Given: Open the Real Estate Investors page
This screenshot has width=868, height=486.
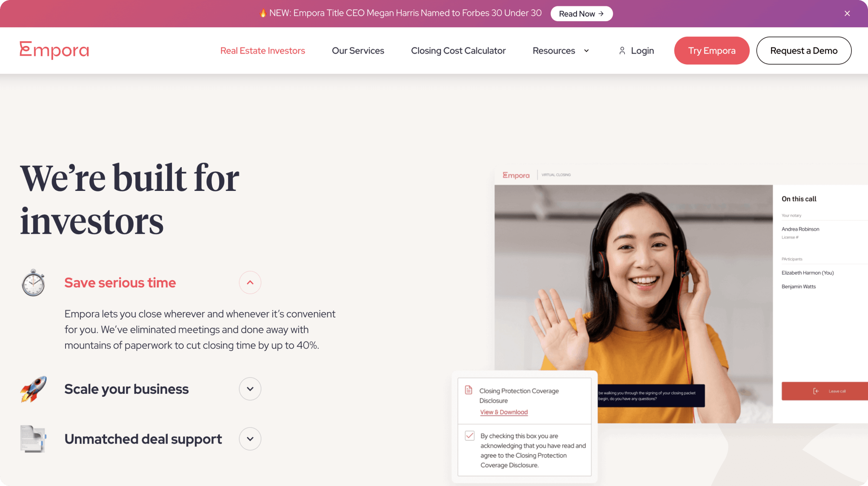Looking at the screenshot, I should click(x=263, y=51).
